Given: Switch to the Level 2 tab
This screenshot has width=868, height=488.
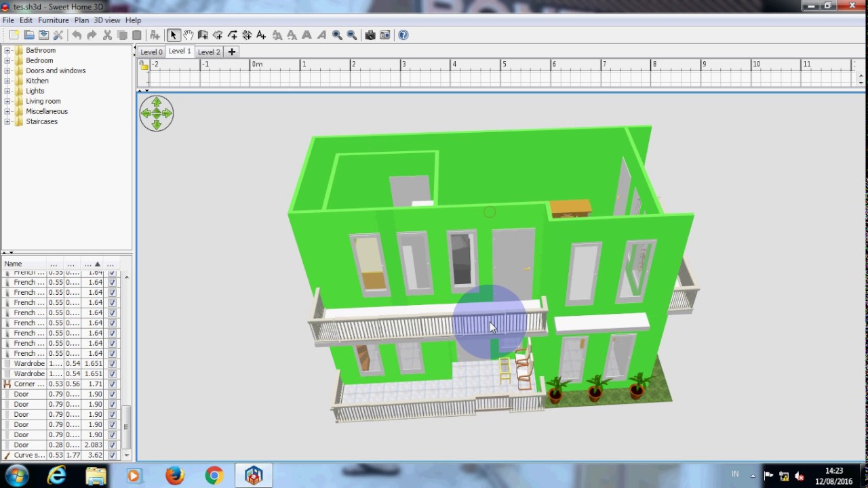Looking at the screenshot, I should pyautogui.click(x=209, y=52).
